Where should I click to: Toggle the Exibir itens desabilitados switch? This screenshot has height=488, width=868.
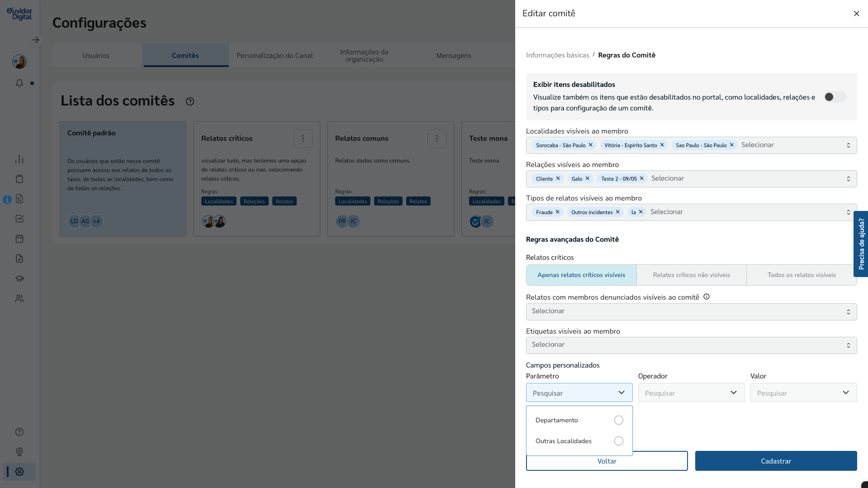coord(835,97)
